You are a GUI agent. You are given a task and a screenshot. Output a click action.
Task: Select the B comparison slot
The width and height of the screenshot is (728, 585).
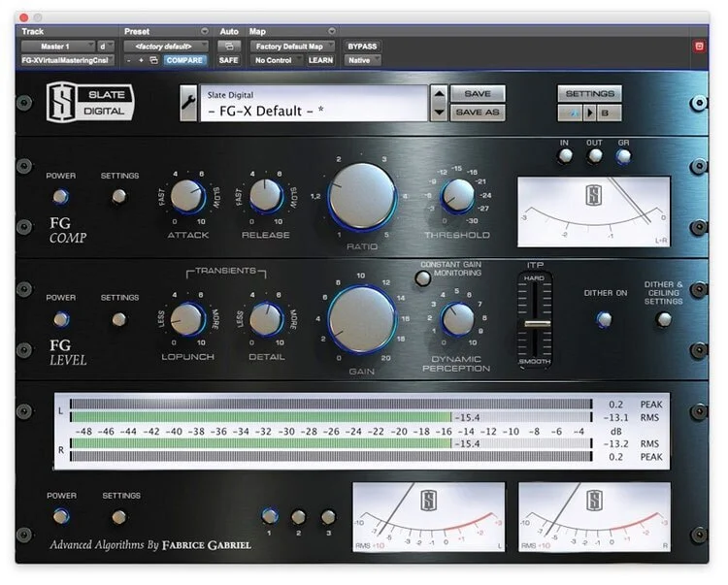pyautogui.click(x=609, y=113)
